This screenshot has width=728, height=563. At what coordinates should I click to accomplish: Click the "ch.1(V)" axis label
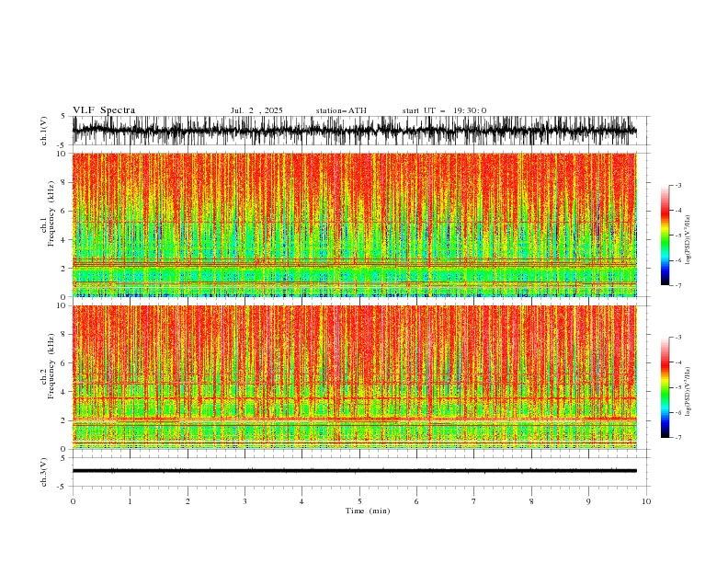44,131
